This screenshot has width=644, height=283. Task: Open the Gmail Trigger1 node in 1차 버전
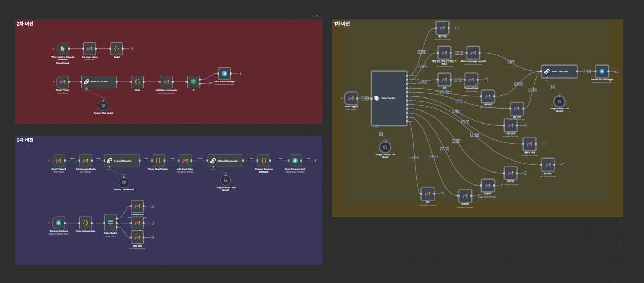351,98
